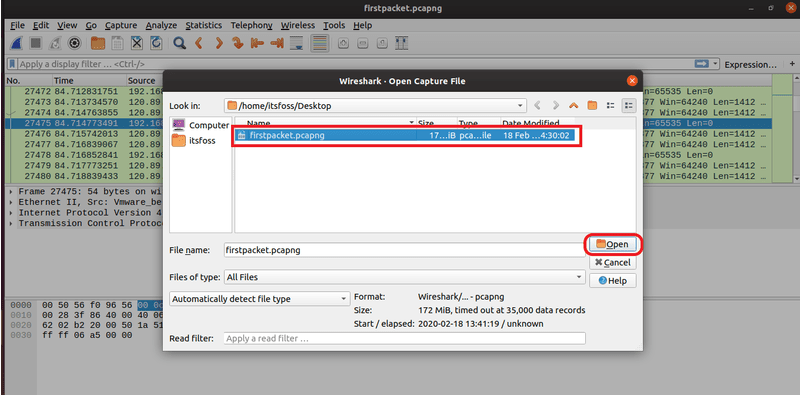The height and width of the screenshot is (395, 800).
Task: Go to parent directory up arrow
Action: tap(573, 106)
